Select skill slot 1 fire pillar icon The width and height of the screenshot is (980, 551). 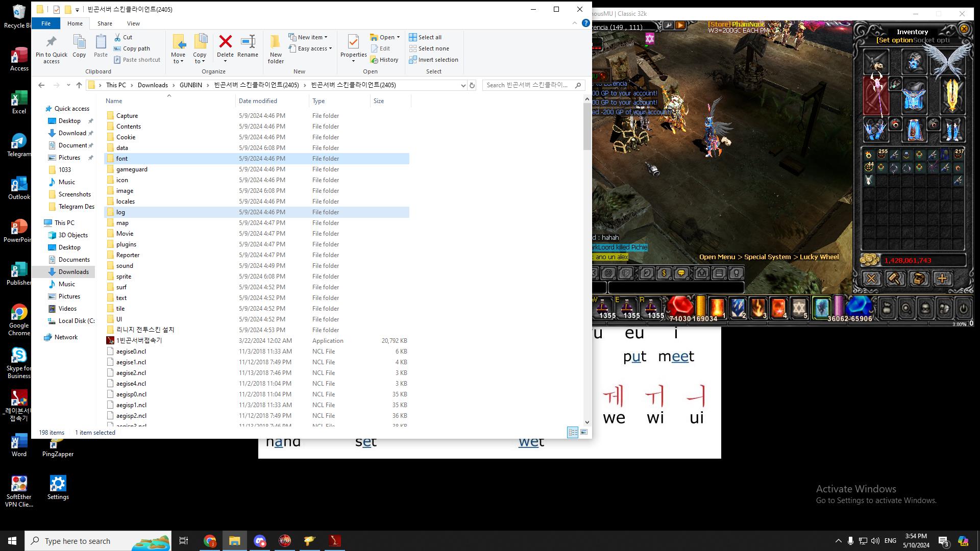tap(717, 308)
